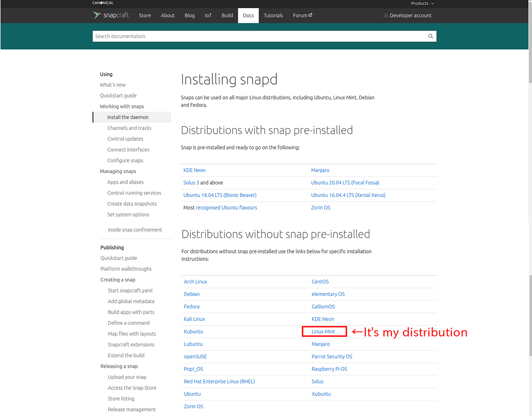Click the snapcraft logo

[x=111, y=15]
